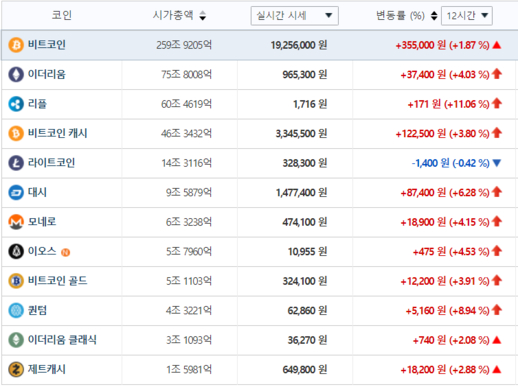Viewport: 518px width, 387px height.
Task: Open the 비트코인 캐시 coin name link
Action: [x=57, y=133]
